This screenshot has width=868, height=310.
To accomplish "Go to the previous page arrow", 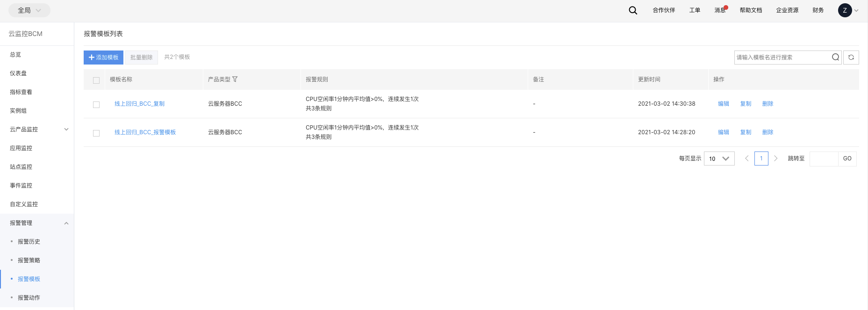I will click(x=746, y=159).
